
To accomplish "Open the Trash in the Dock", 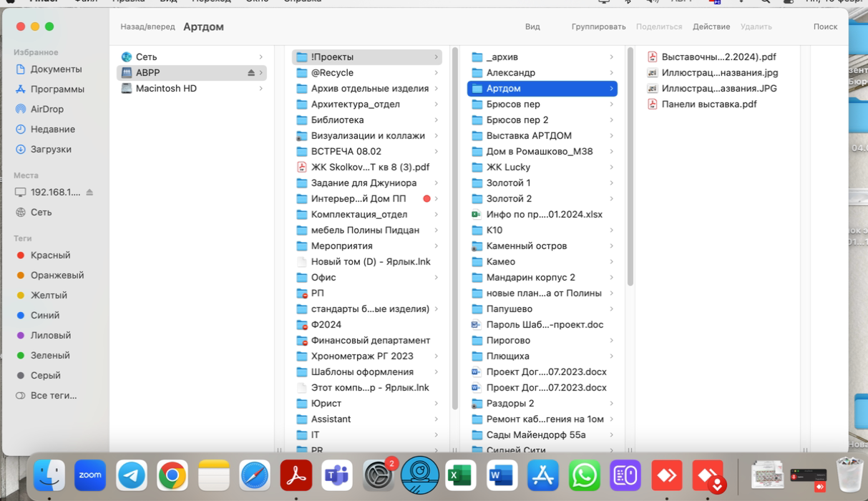I will tap(850, 475).
